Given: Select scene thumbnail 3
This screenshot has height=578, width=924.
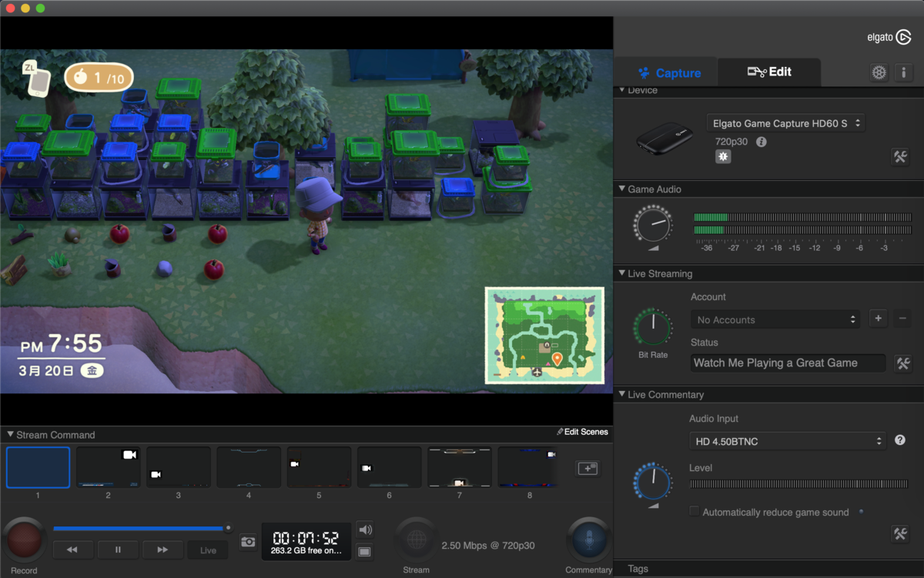Looking at the screenshot, I should tap(179, 467).
